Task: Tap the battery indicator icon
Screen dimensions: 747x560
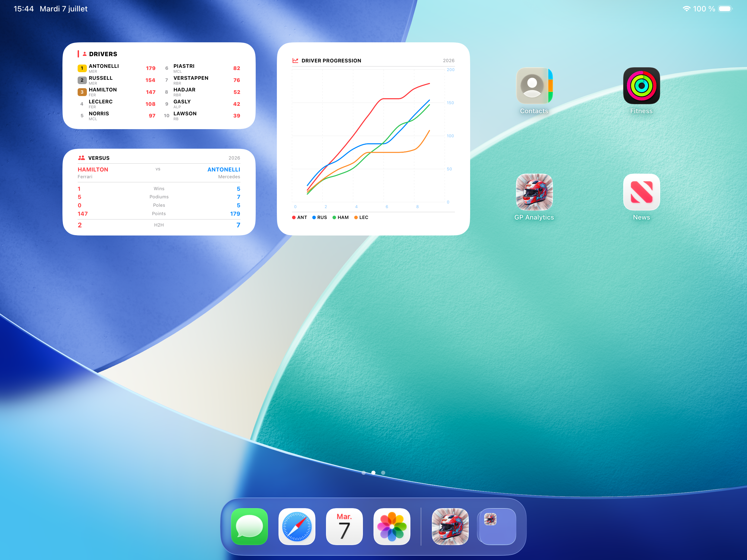Action: 725,9
